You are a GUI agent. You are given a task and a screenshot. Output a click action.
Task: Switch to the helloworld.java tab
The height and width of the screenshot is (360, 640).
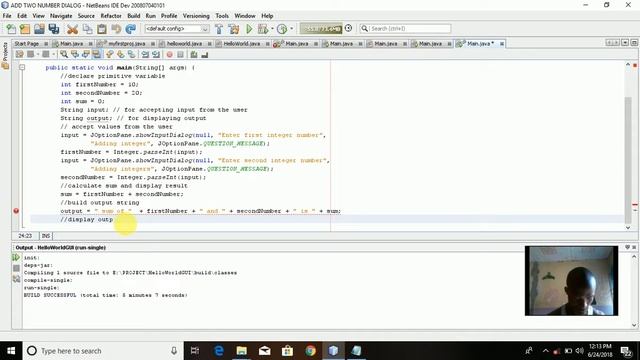pos(184,43)
